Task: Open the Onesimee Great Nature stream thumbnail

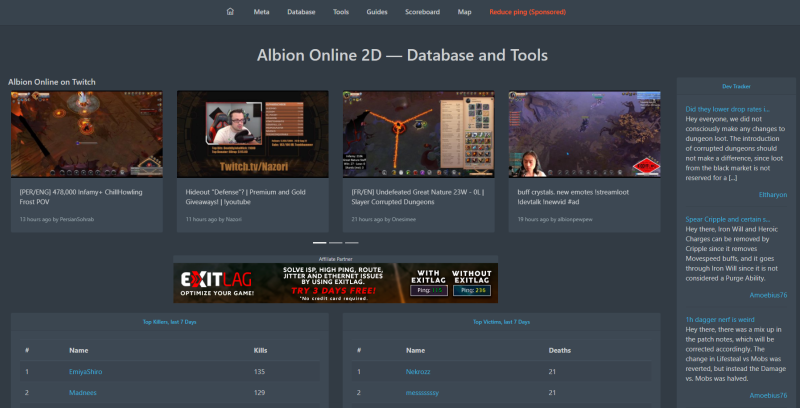Action: (418, 134)
